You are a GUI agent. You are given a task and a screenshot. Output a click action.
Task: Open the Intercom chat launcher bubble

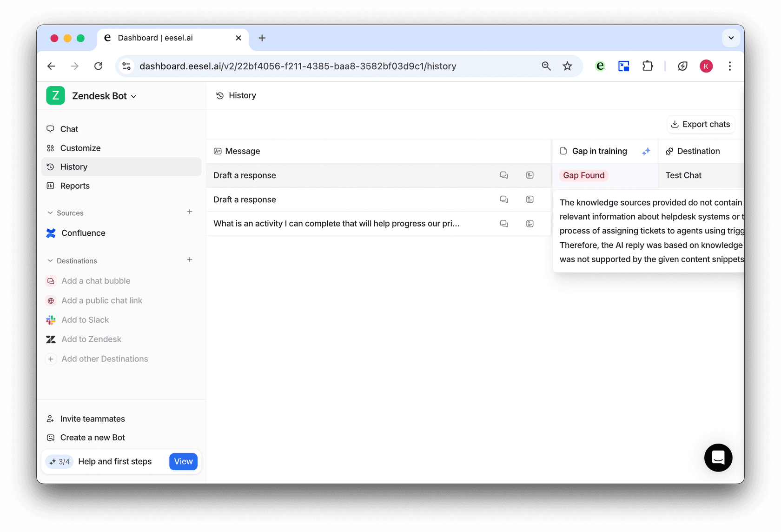pyautogui.click(x=718, y=458)
